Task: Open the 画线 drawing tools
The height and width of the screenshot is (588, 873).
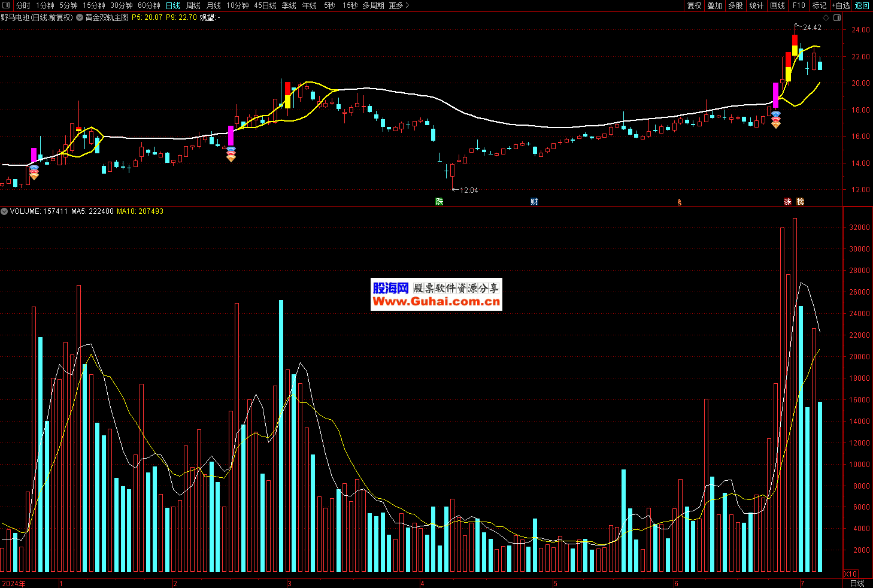Action: [777, 5]
